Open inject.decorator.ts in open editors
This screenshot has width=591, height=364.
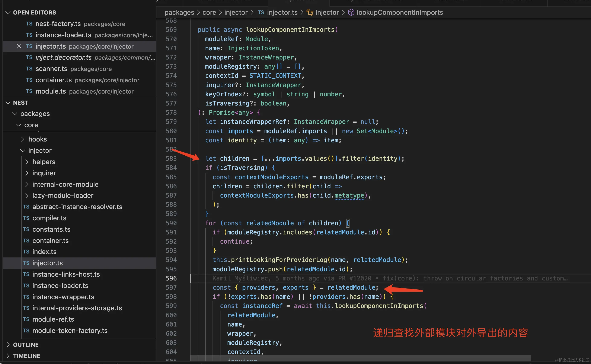point(79,58)
